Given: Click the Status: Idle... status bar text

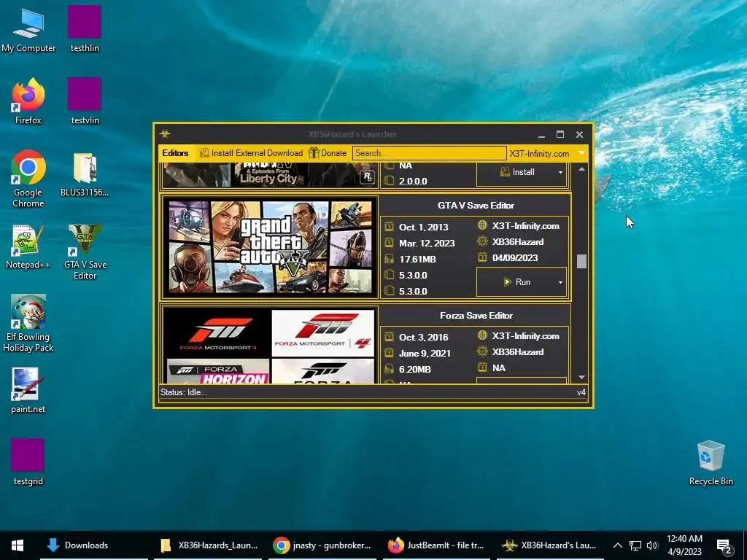Looking at the screenshot, I should pos(183,392).
